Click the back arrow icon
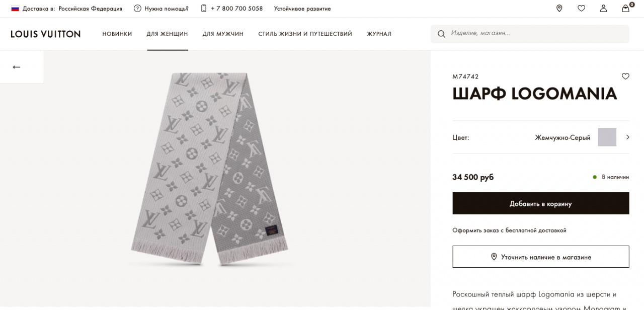This screenshot has height=310, width=644. (17, 67)
